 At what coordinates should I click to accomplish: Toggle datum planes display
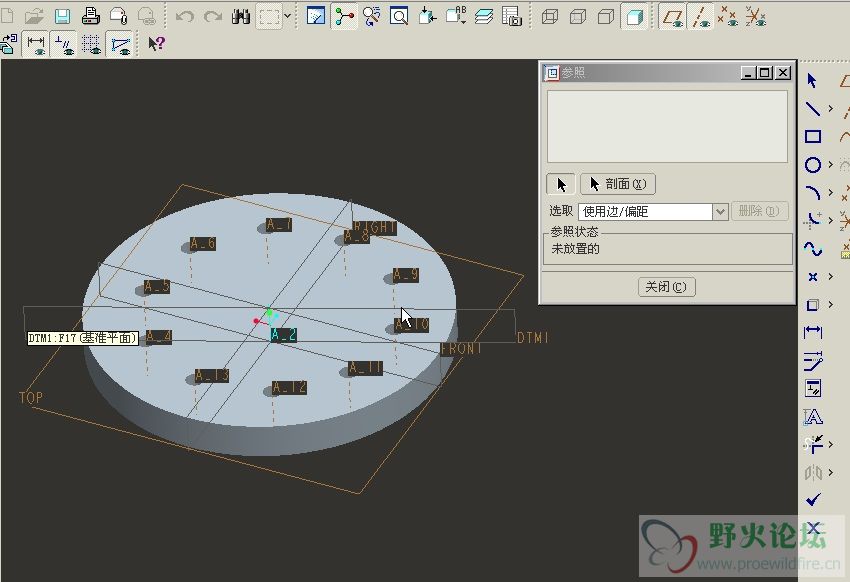coord(672,16)
